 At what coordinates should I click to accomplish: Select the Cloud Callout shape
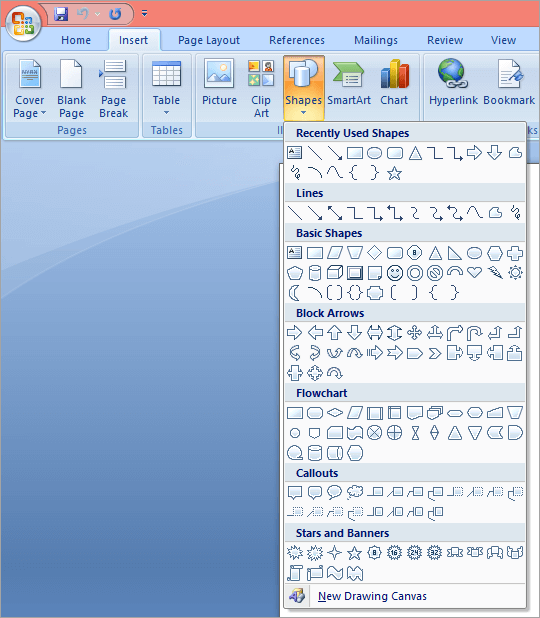pos(355,492)
